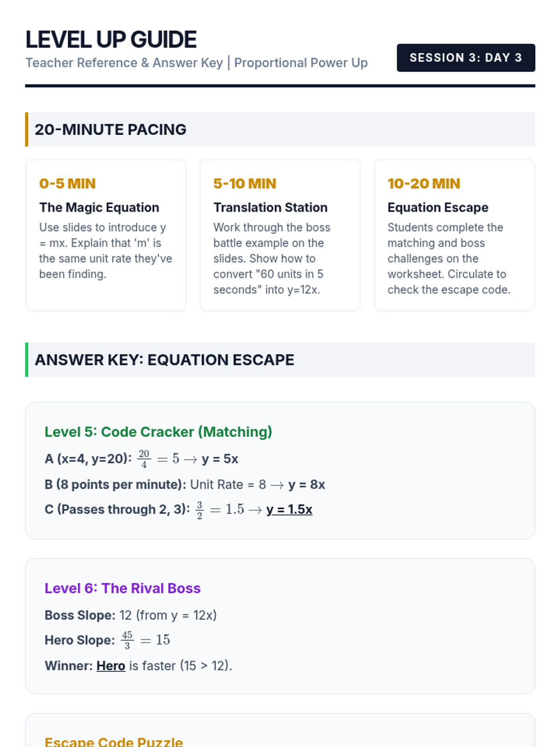Click the Proportional Power Up subtitle text
560x747 pixels.
301,63
